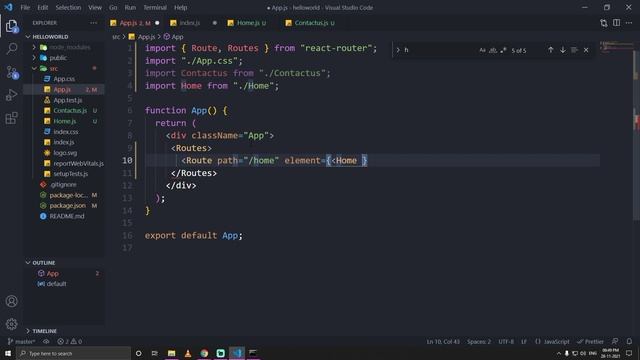The image size is (640, 360).
Task: Open errors and warnings count in status bar
Action: pyautogui.click(x=70, y=342)
